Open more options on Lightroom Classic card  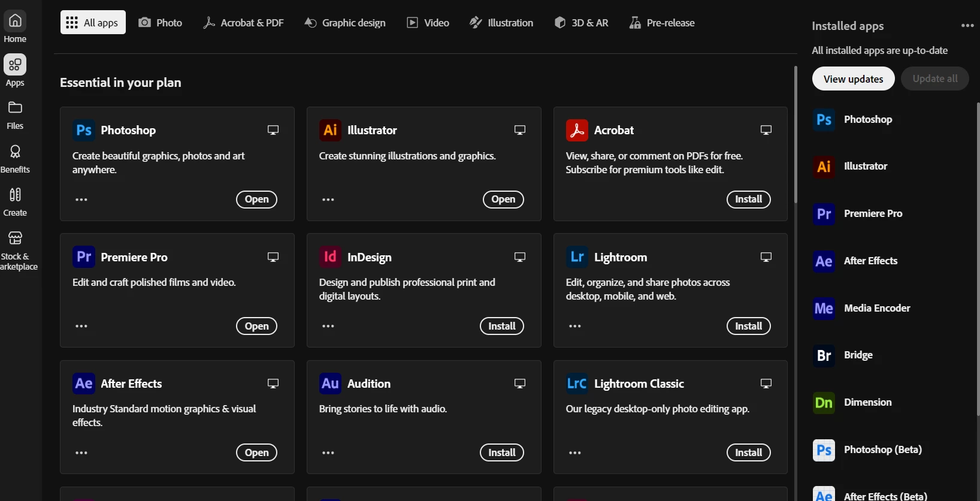[575, 452]
